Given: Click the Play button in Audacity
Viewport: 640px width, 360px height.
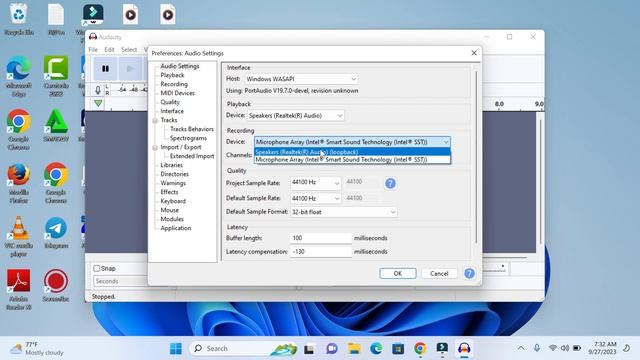Looking at the screenshot, I should click(130, 69).
